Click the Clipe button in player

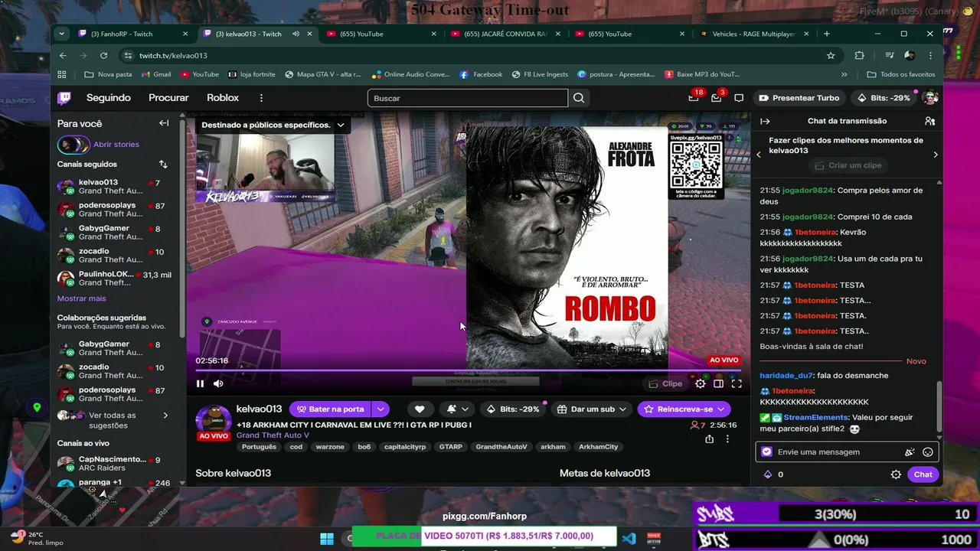(x=665, y=383)
